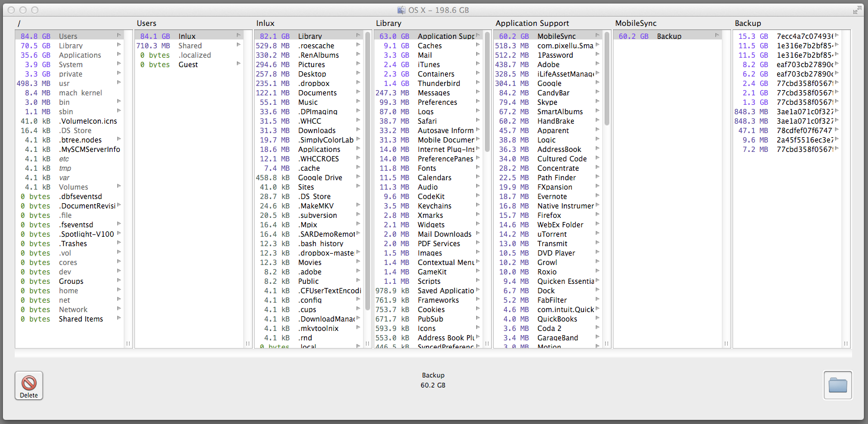Select the Inlux user folder at 84.1 GB
This screenshot has height=424, width=868.
[189, 36]
